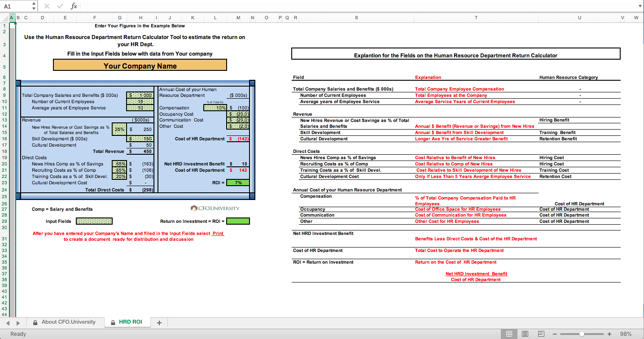This screenshot has height=339, width=644.
Task: Click the Human Resource Category heading
Action: 568,78
